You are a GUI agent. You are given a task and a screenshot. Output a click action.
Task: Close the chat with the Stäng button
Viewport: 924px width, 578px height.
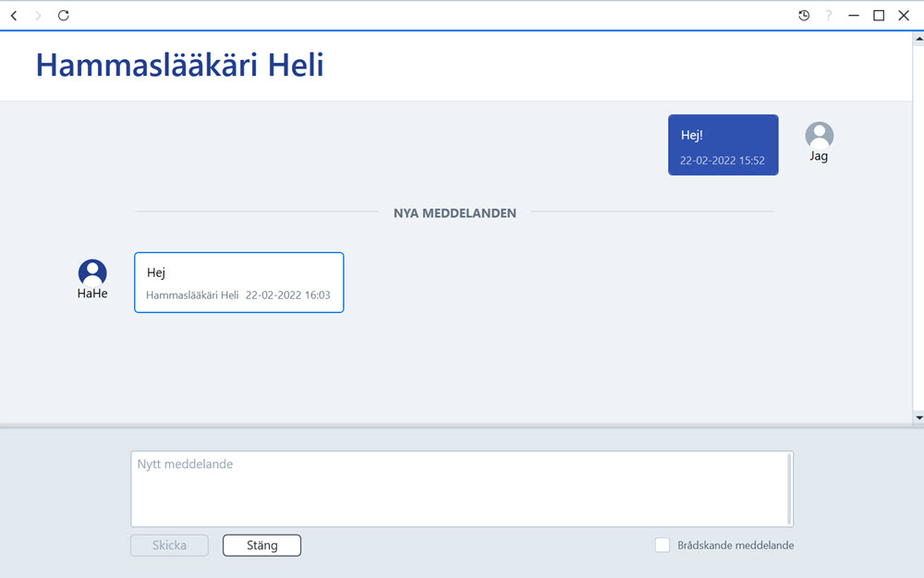pos(261,546)
